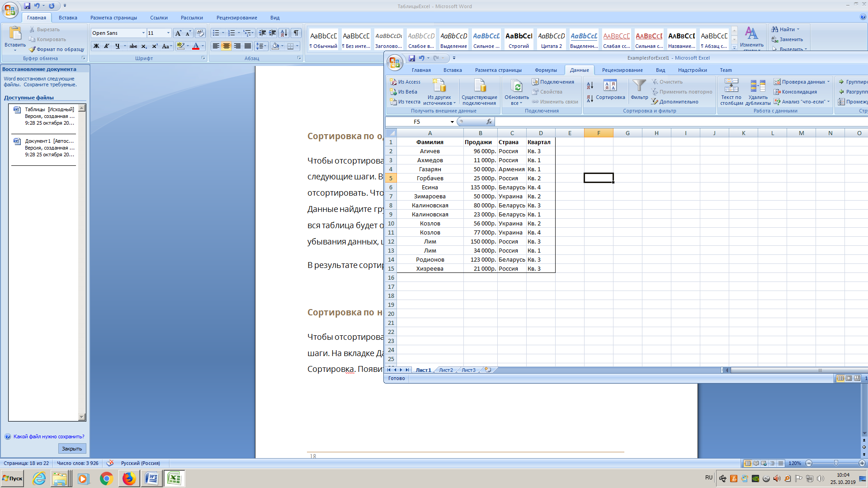Click Word's Grow Font icon
Image resolution: width=868 pixels, height=488 pixels.
(178, 33)
